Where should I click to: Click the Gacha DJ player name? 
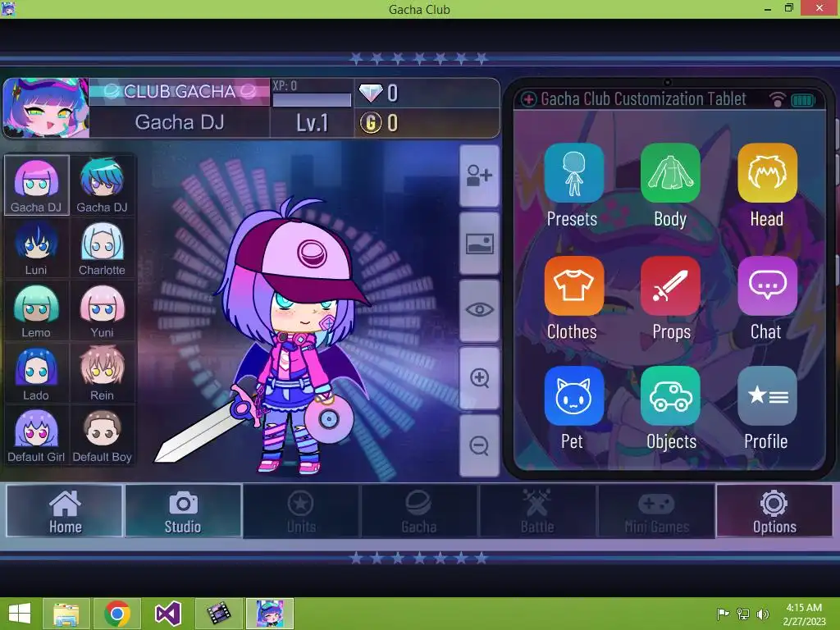[180, 123]
